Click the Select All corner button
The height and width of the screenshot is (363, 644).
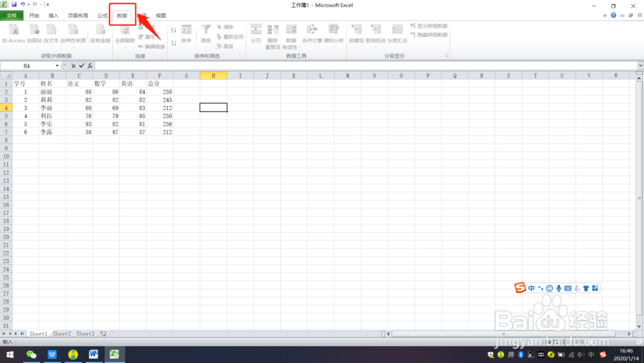(6, 75)
